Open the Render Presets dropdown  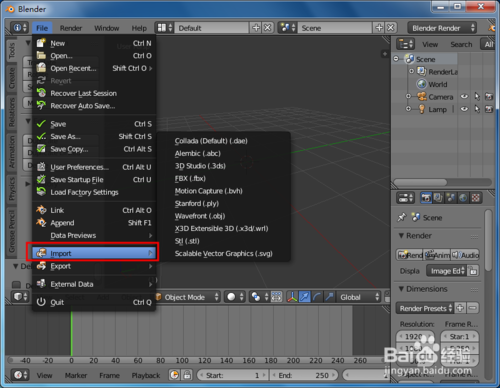[x=424, y=308]
